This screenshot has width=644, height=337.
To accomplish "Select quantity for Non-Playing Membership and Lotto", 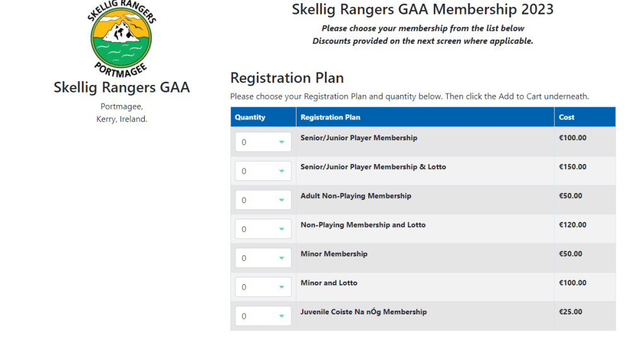I will click(x=263, y=229).
